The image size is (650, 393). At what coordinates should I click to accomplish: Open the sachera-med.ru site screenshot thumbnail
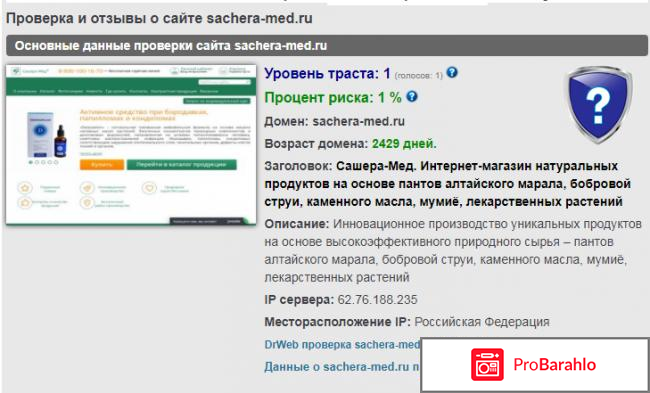131,145
